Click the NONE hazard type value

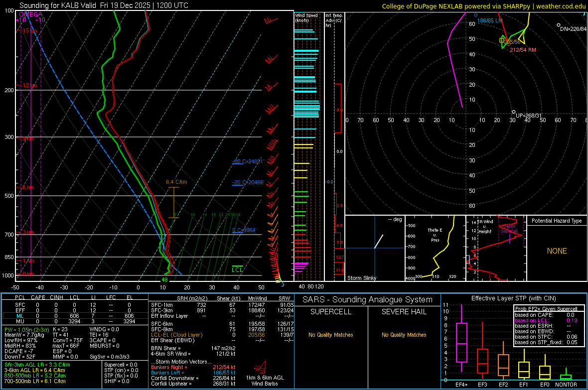[x=557, y=251]
